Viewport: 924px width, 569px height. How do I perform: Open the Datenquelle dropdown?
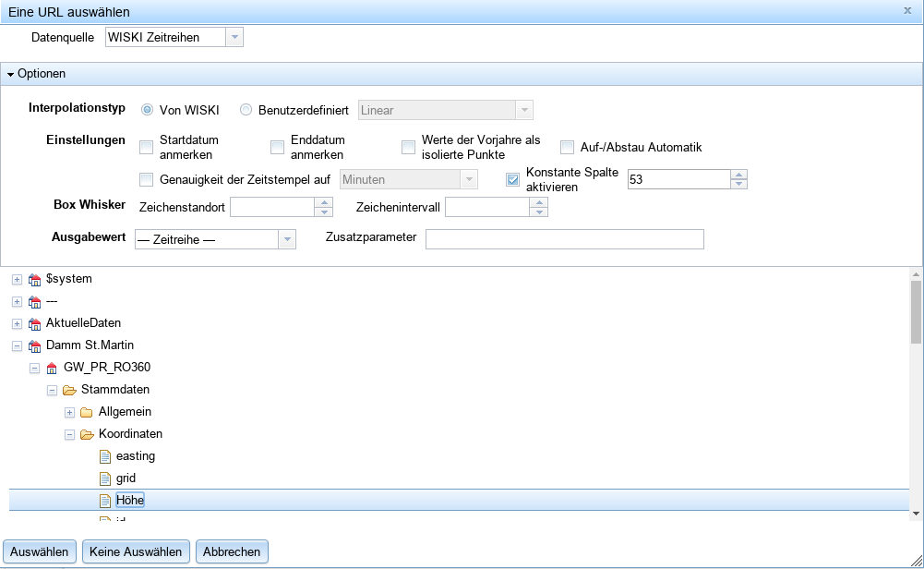[x=234, y=37]
